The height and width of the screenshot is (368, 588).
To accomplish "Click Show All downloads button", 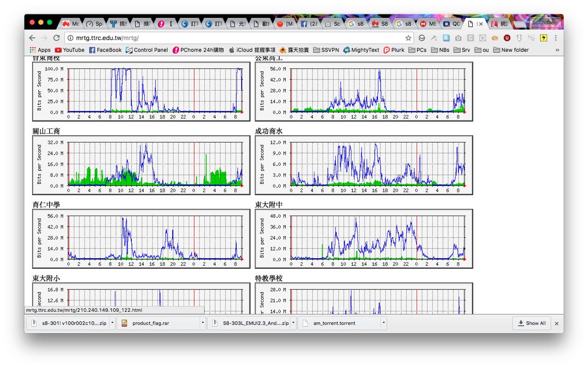I will 531,323.
